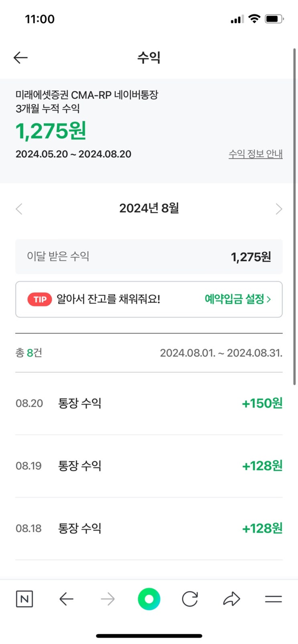Screen dimensions: 298x644
Task: Open 수익 정보 안내 link
Action: 255,154
